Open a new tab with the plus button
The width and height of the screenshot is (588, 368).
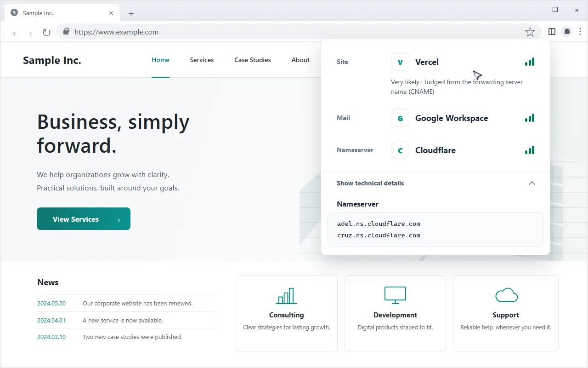coord(131,13)
